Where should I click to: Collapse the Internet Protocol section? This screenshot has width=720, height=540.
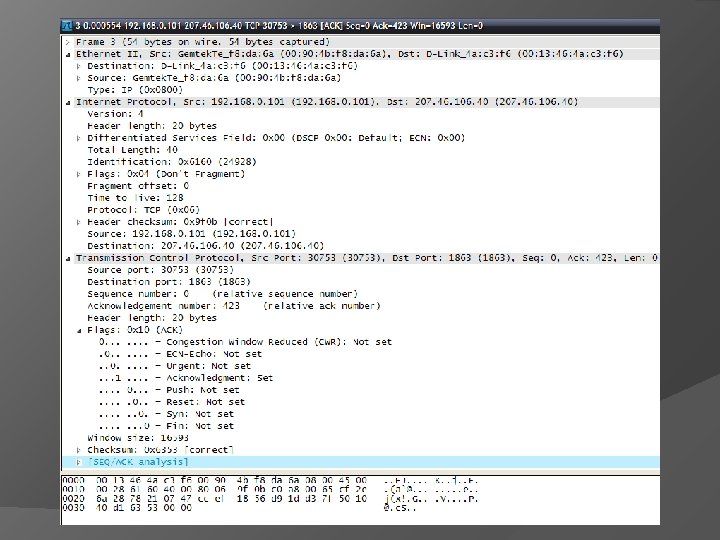click(x=68, y=102)
